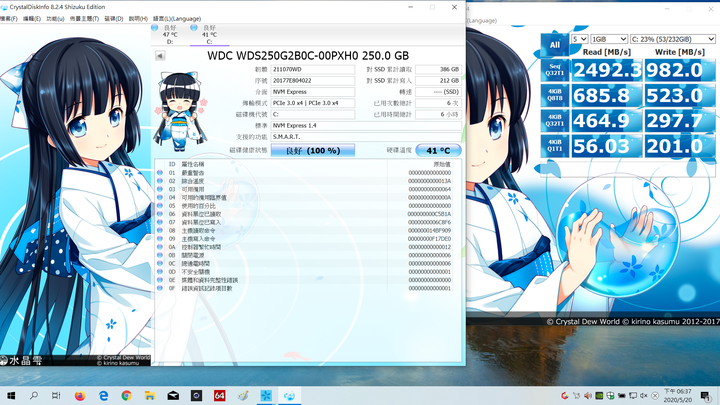Open the Edit (E) menu
Screen dimensions: 720x405
click(x=32, y=19)
